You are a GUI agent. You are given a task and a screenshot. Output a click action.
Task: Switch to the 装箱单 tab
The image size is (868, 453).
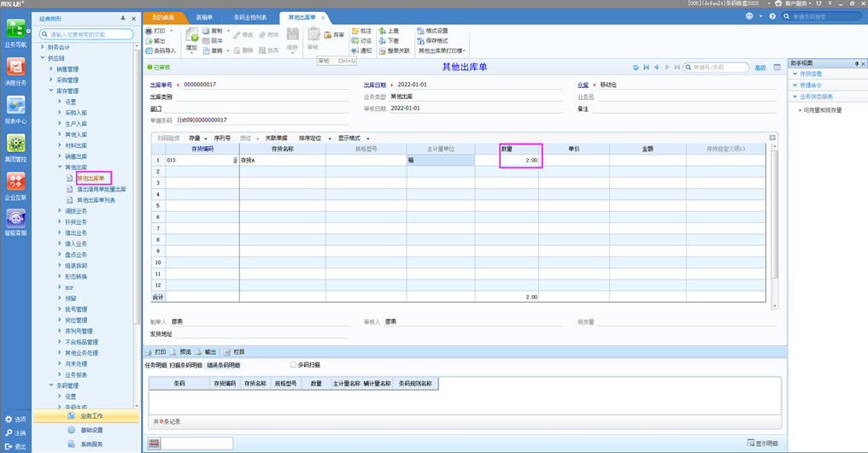pyautogui.click(x=204, y=18)
